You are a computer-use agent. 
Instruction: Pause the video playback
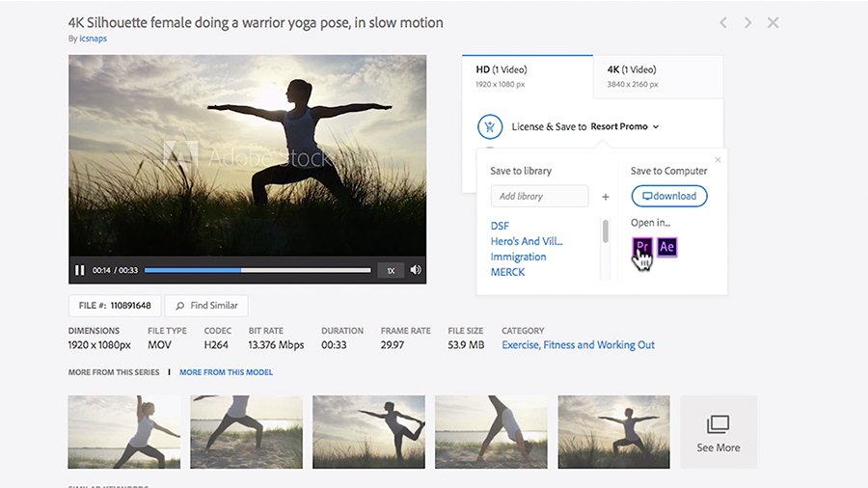(x=80, y=271)
